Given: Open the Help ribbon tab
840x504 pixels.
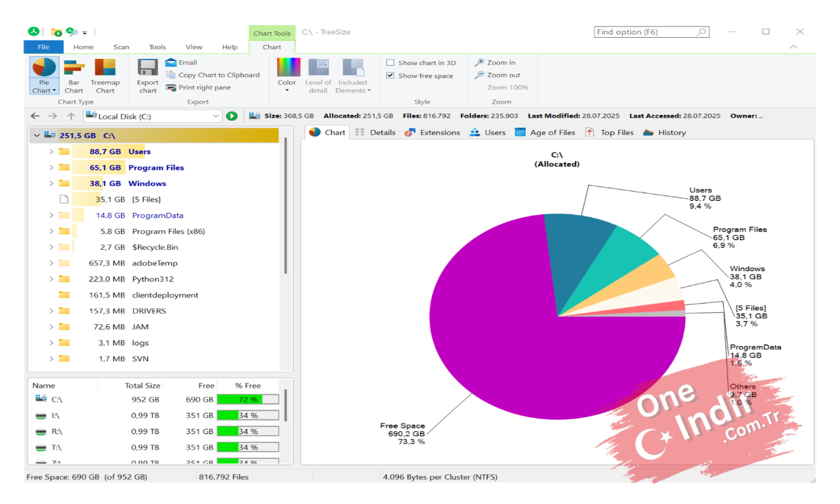Looking at the screenshot, I should pos(230,47).
